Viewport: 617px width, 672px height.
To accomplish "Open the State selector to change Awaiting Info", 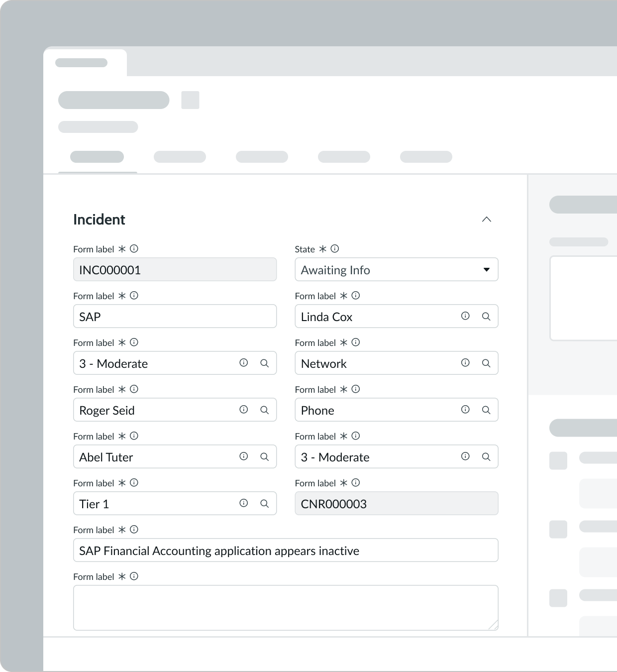I will tap(396, 269).
